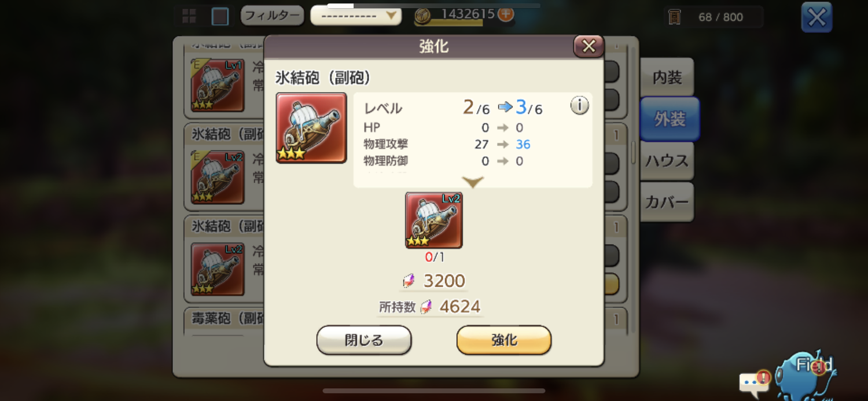The image size is (868, 401).
Task: Select the Lv2 material cannon icon
Action: coord(434,220)
